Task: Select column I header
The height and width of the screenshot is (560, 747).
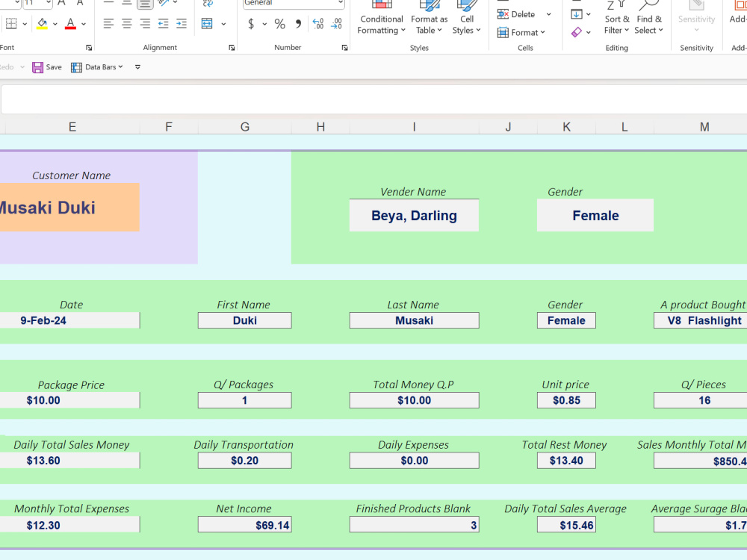Action: pyautogui.click(x=414, y=127)
